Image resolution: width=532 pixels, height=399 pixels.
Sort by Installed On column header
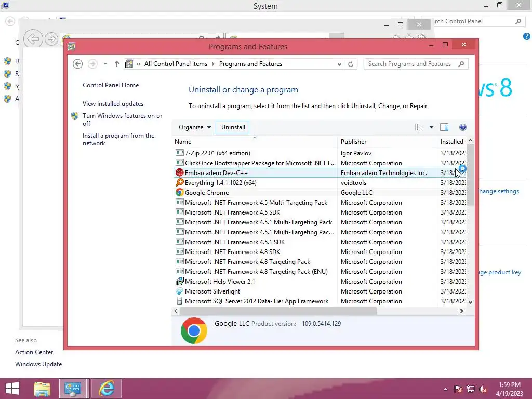coord(453,142)
